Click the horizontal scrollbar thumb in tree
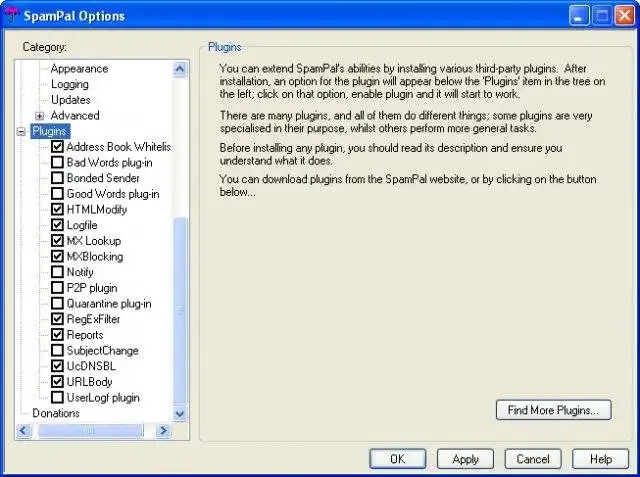Screen dimensions: 640x477 [91, 430]
